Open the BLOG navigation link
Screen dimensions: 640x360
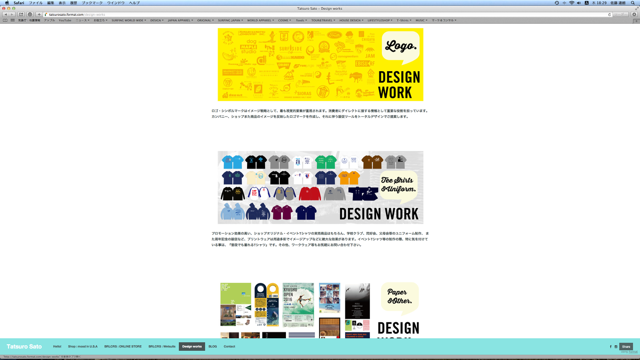(x=213, y=347)
